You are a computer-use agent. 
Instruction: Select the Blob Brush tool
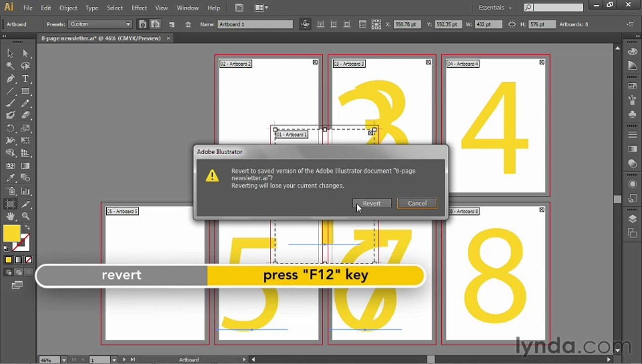coord(10,115)
